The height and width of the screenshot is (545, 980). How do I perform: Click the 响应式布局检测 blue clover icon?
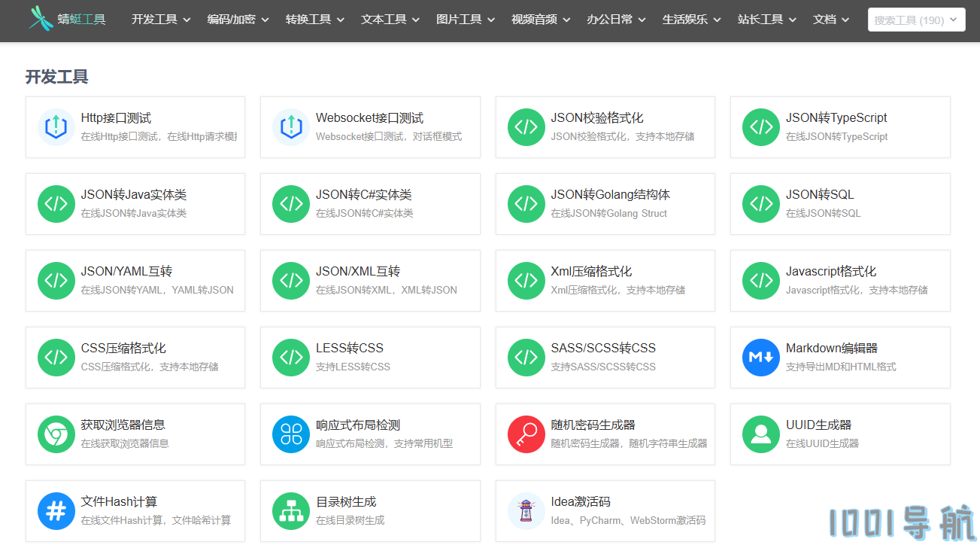[291, 434]
